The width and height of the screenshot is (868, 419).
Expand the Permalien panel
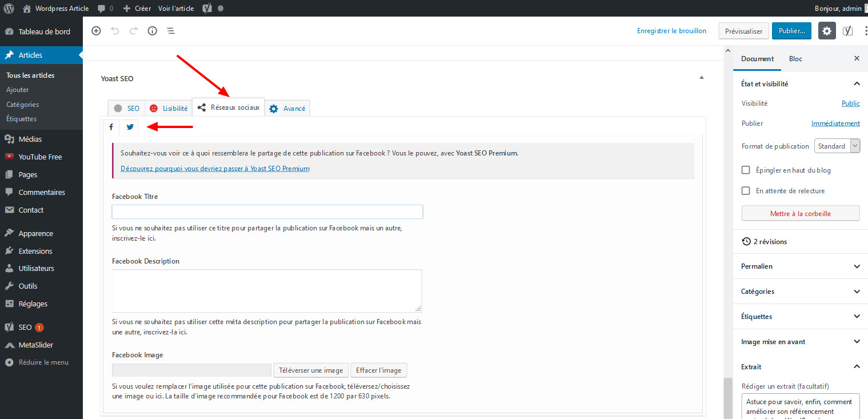[x=801, y=266]
